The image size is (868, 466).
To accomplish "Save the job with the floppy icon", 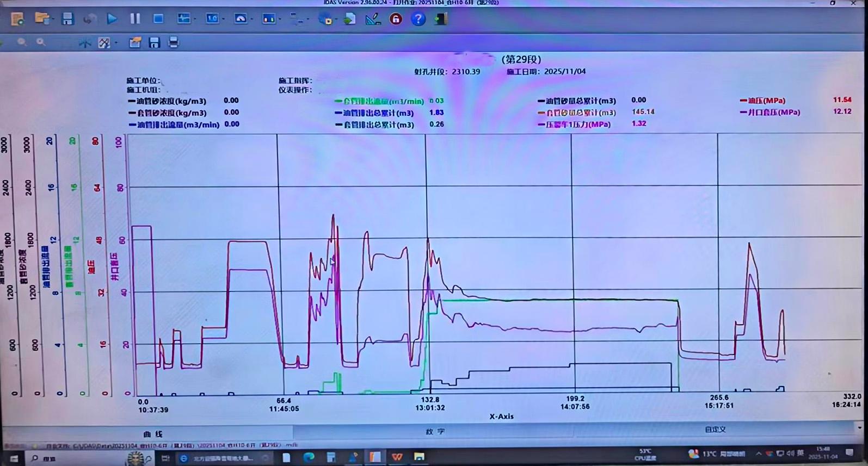I will (x=67, y=19).
